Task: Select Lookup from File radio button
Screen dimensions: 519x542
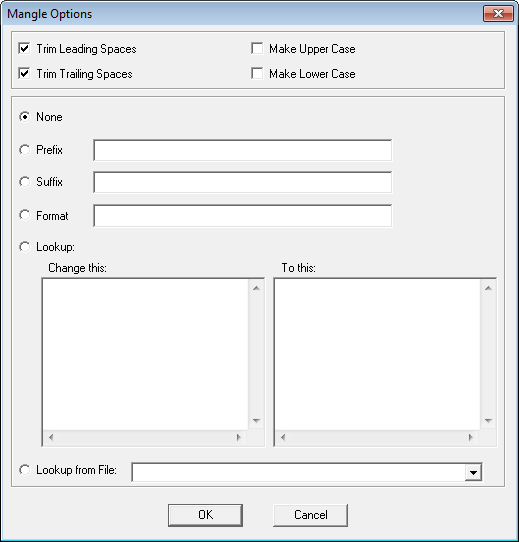Action: [x=25, y=470]
